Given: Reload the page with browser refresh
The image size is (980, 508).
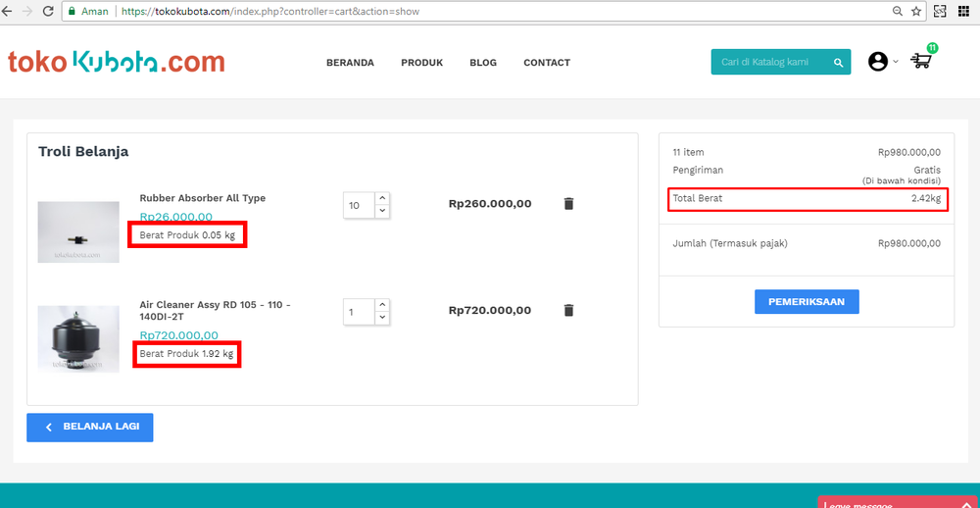Looking at the screenshot, I should click(47, 11).
